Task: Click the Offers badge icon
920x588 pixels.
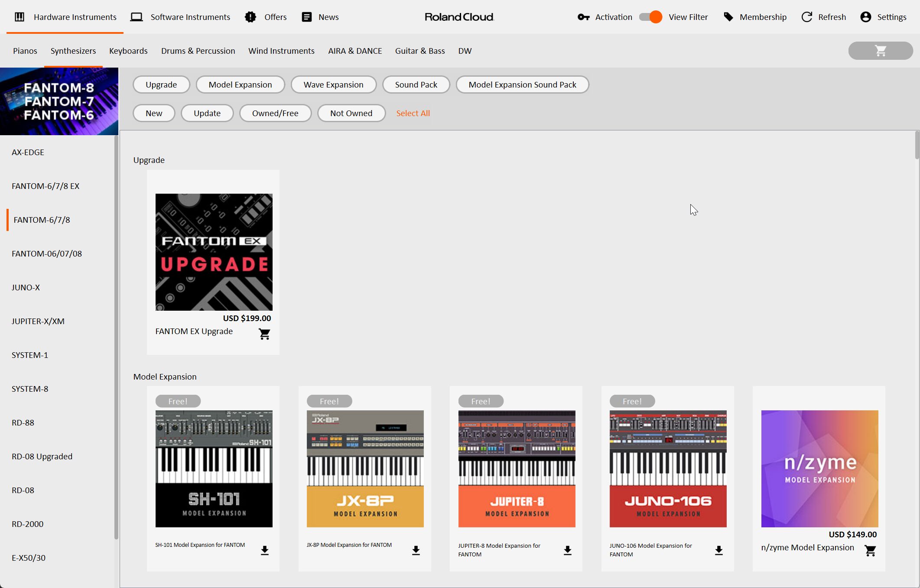Action: 250,17
